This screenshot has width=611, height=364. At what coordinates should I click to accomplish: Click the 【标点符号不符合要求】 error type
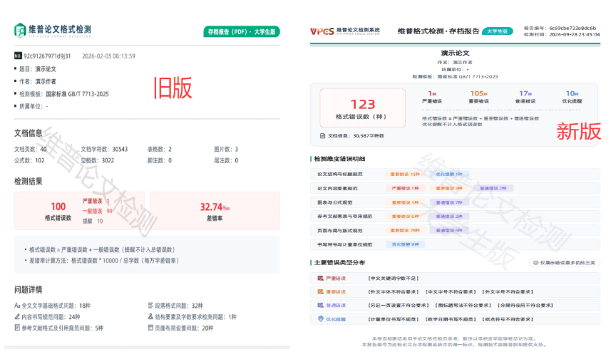point(508,319)
